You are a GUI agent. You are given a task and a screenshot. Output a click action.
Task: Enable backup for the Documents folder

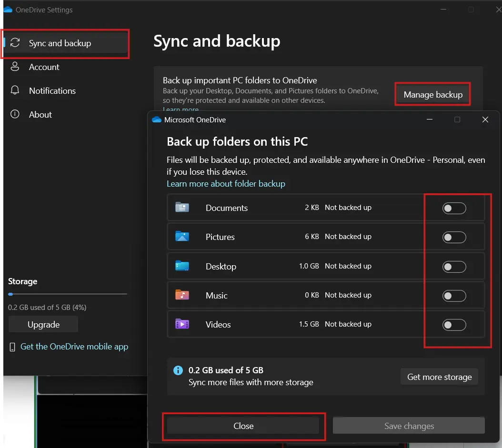coord(454,208)
